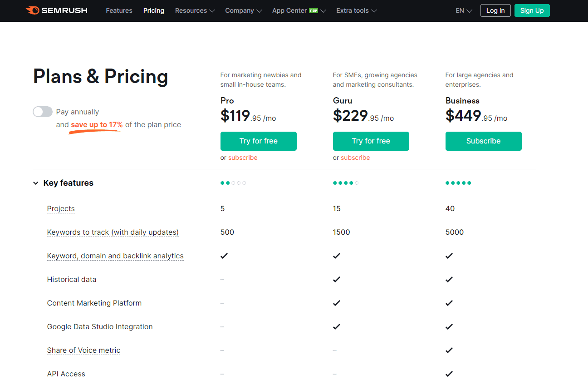
Task: Click the Business plan rating dots
Action: tap(458, 183)
